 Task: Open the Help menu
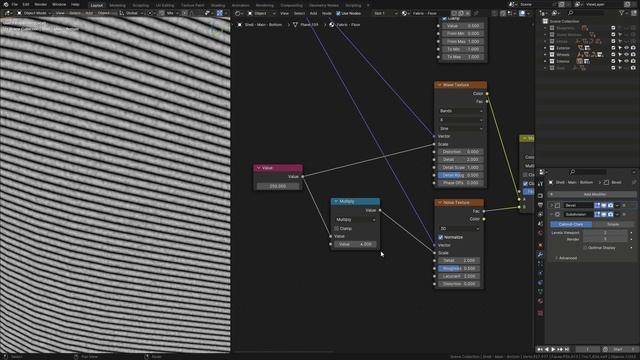tap(75, 4)
